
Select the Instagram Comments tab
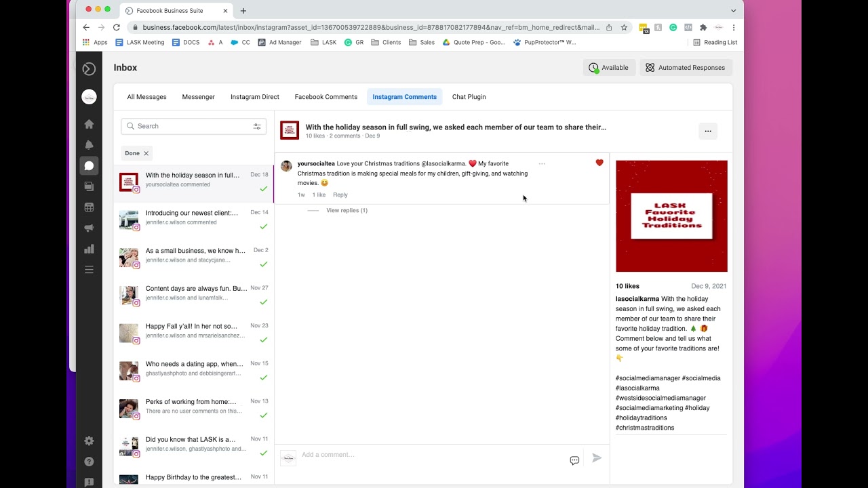click(405, 97)
